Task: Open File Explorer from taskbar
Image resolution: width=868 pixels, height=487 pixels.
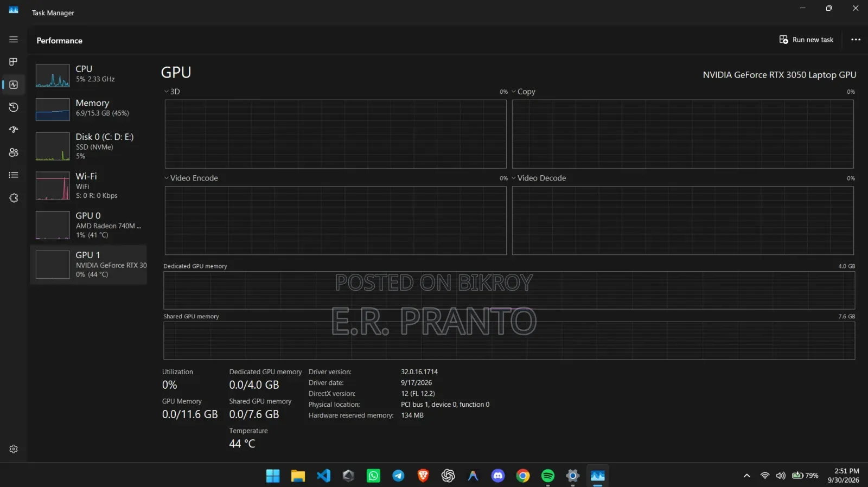Action: pos(298,476)
